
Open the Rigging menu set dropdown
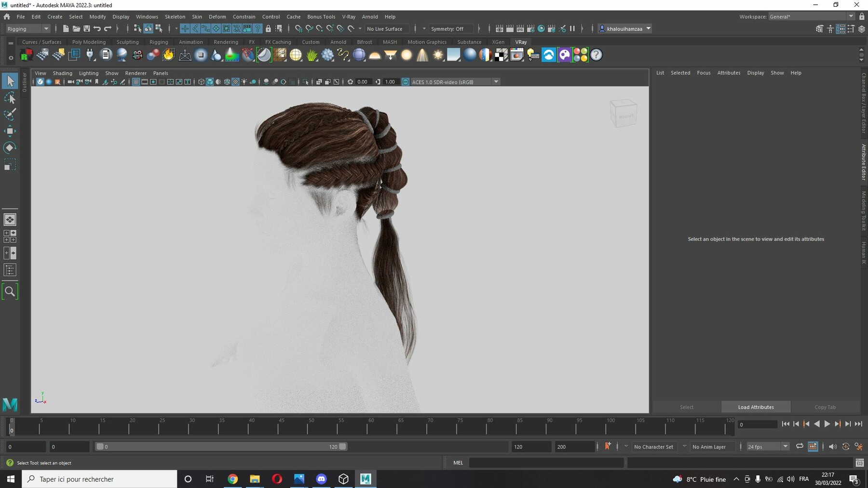click(x=28, y=29)
